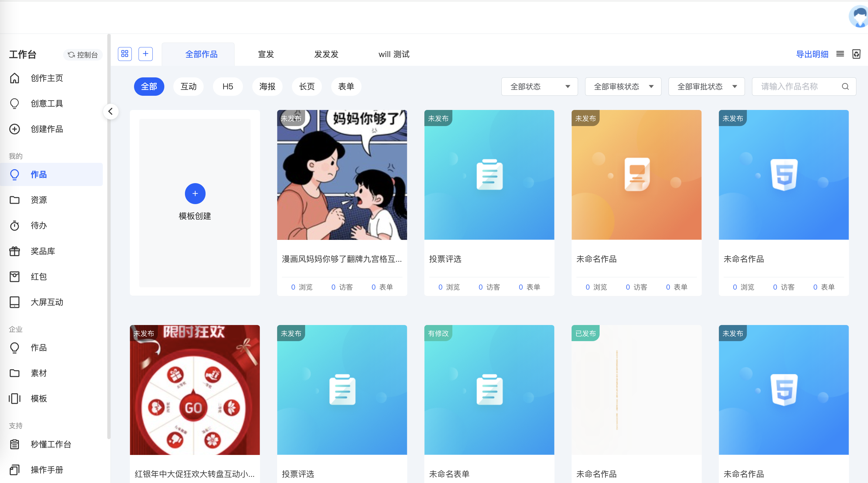This screenshot has width=868, height=483.
Task: Open the 奖品库 gift sidebar item
Action: click(x=43, y=251)
